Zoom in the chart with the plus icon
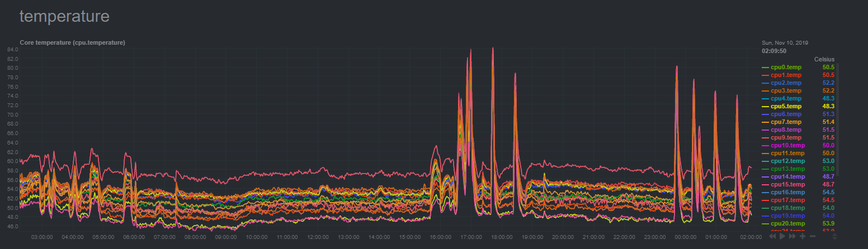 tap(803, 236)
